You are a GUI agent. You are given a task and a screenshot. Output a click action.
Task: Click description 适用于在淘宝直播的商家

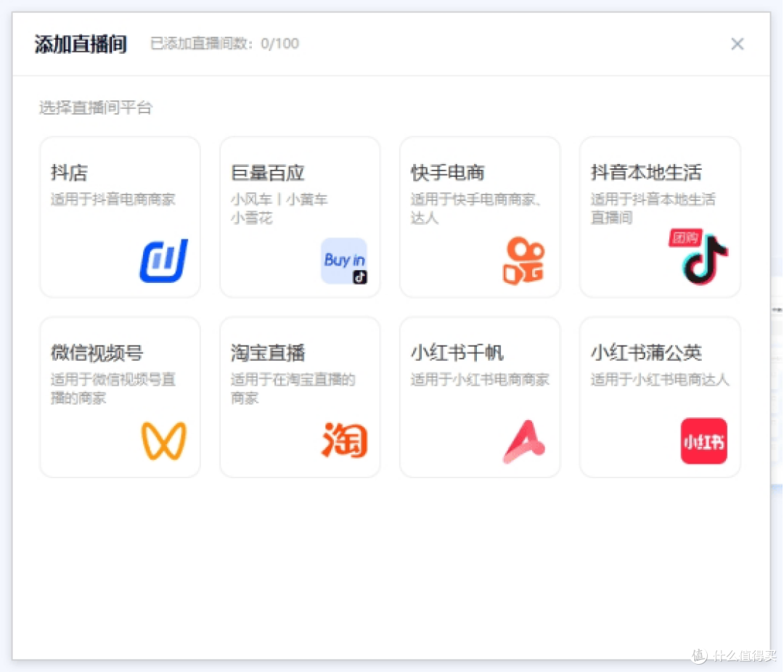[293, 388]
